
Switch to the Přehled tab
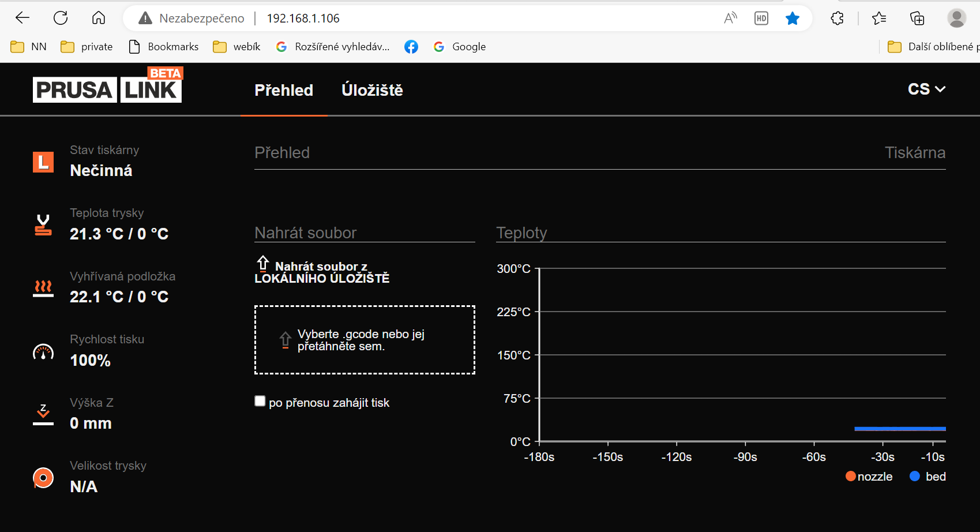pos(284,91)
